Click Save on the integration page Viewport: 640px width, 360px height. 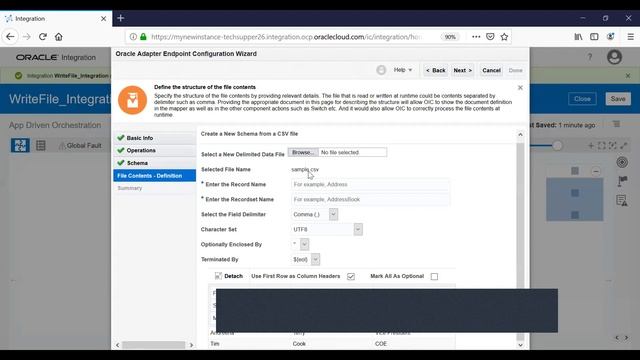tap(618, 99)
